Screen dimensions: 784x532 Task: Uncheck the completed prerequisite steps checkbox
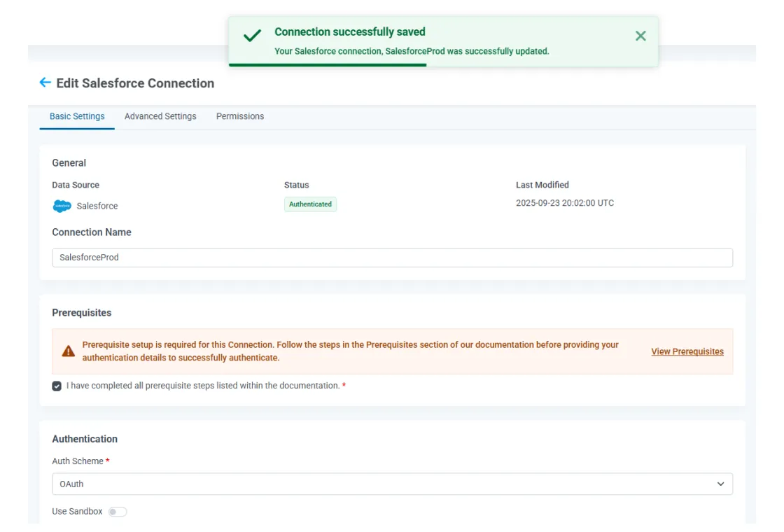57,386
